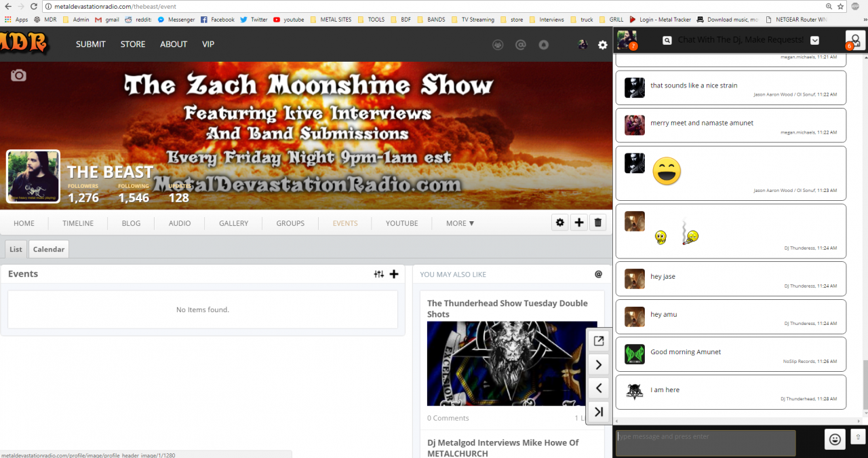Click the chat search magnifier icon
Viewport: 868px width, 458px height.
pyautogui.click(x=667, y=41)
